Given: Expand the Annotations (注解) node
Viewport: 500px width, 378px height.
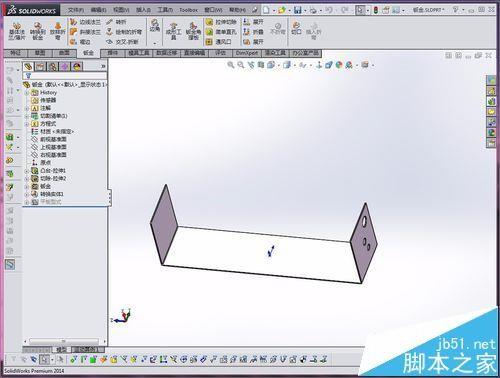Looking at the screenshot, I should [27, 108].
